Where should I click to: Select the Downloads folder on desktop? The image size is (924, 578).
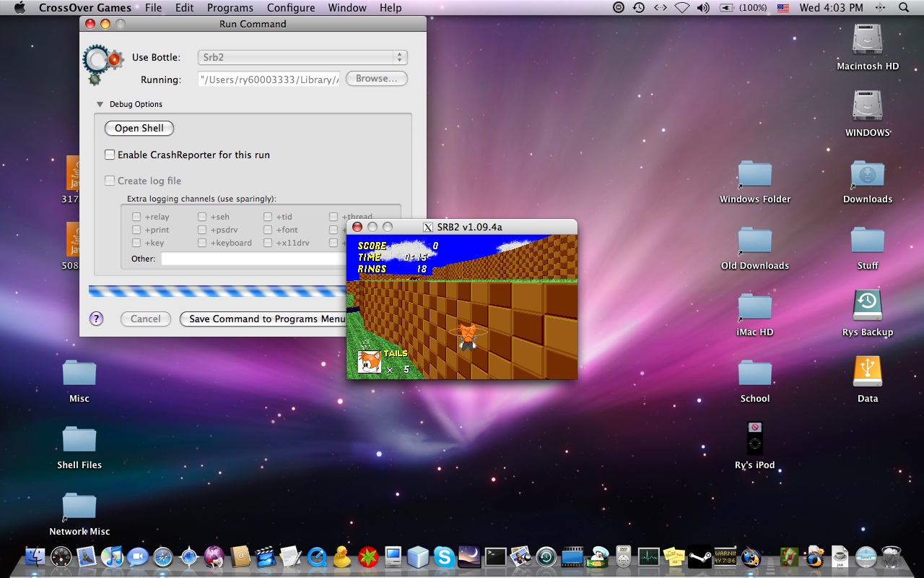coord(868,181)
